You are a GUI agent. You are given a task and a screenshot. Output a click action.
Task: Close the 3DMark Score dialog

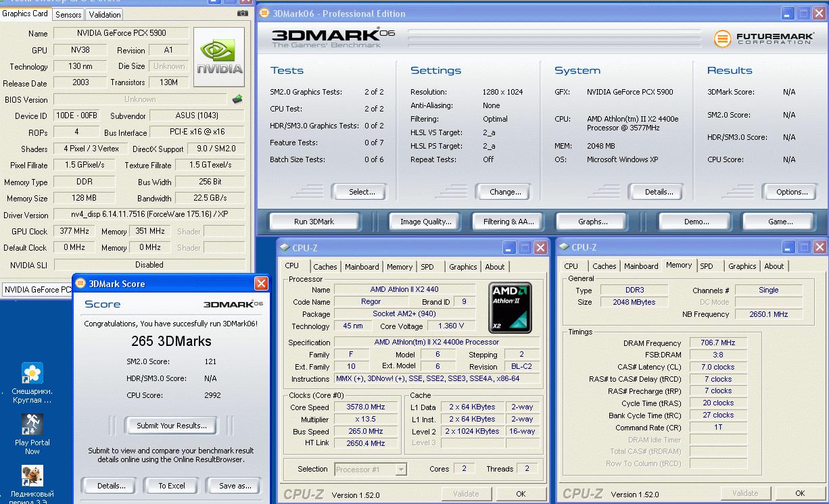(261, 284)
